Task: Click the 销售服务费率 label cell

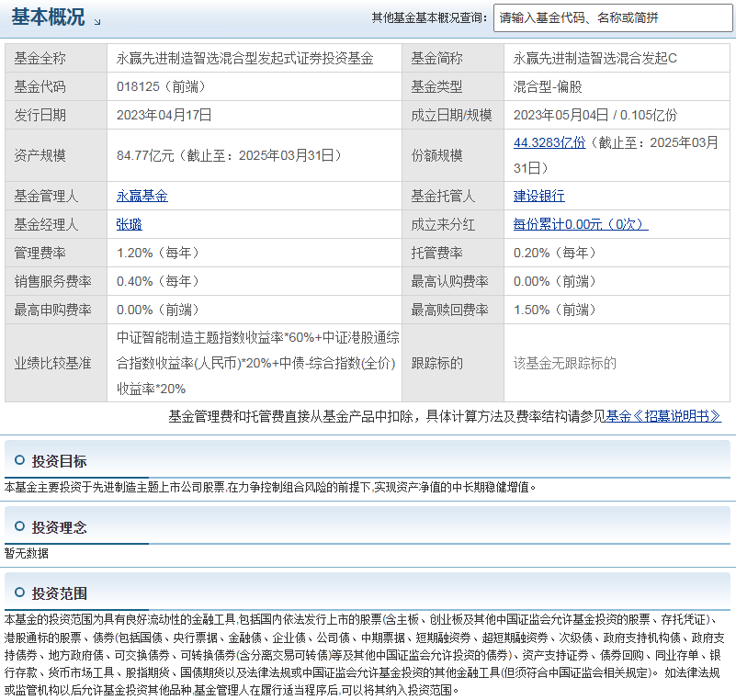Action: click(x=56, y=281)
